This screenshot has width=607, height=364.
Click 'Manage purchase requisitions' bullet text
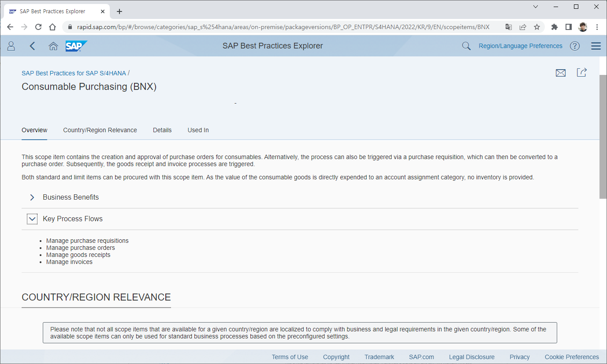click(87, 241)
